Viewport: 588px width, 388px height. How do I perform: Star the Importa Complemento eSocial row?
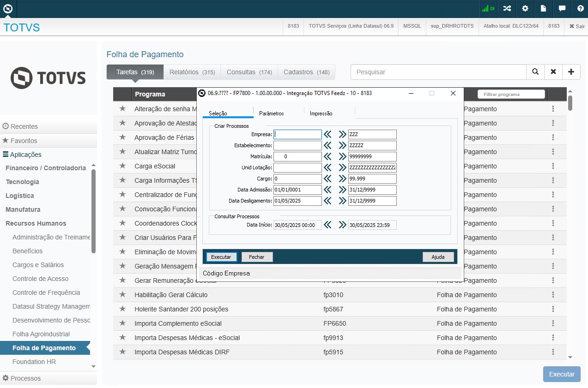click(122, 323)
